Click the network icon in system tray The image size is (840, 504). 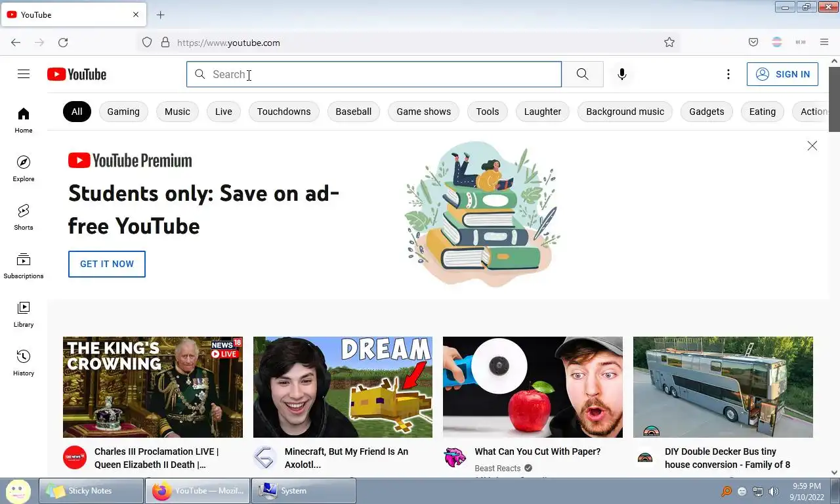(x=758, y=492)
